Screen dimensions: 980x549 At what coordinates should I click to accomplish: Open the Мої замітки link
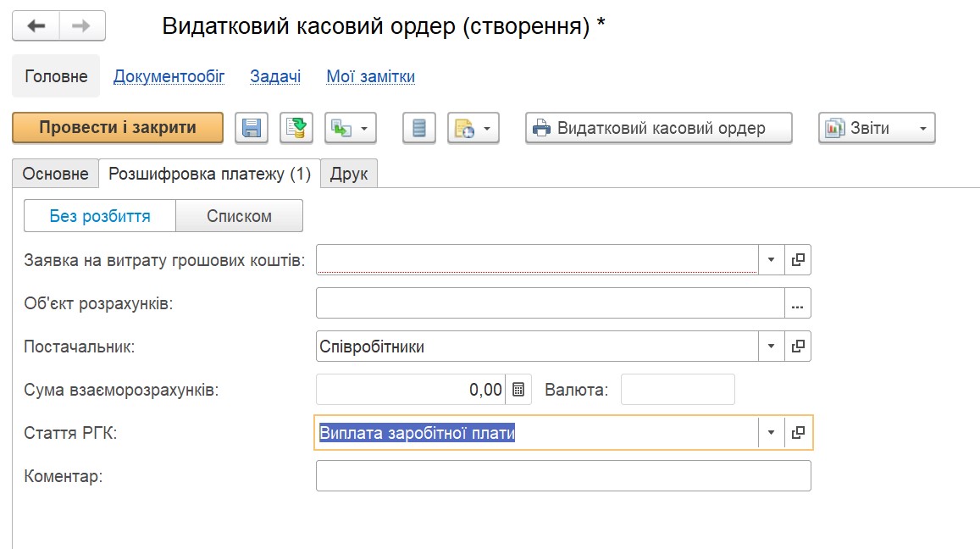click(371, 76)
